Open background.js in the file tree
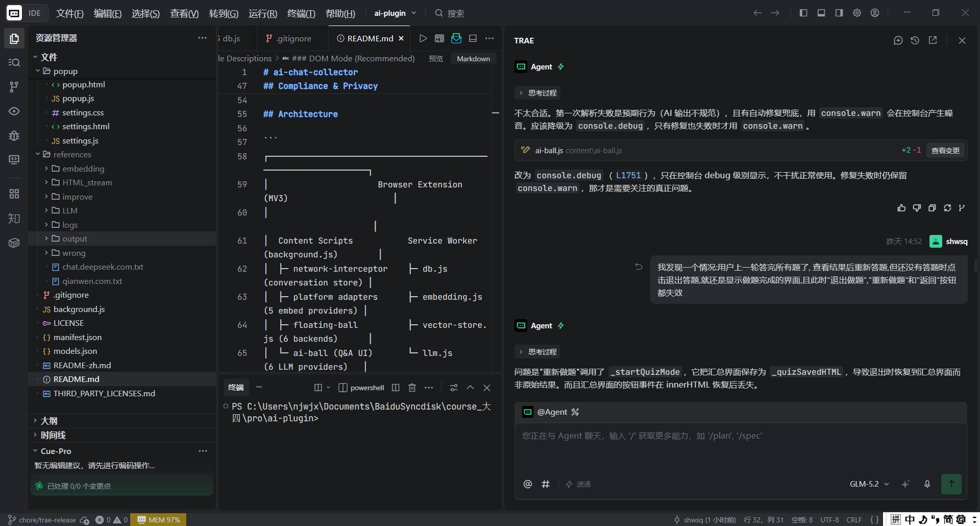 pyautogui.click(x=122, y=309)
